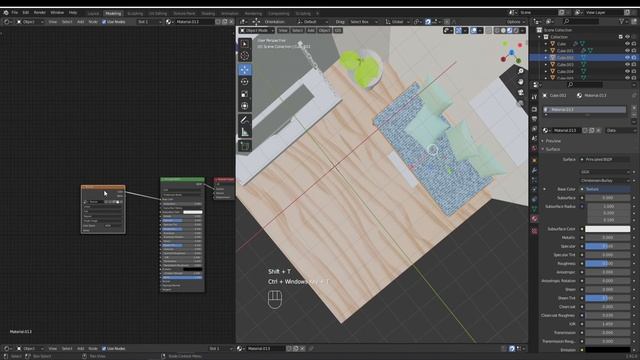The image size is (640, 360).
Task: Open the Slot 1 dropdown in node editor header
Action: 149,22
